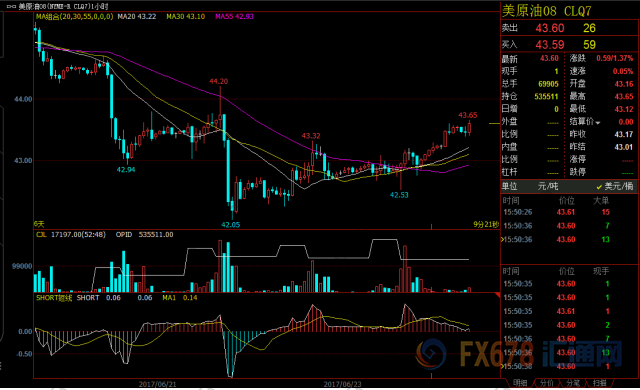
Task: Click the 9分21秒 countdown label
Action: [x=486, y=224]
